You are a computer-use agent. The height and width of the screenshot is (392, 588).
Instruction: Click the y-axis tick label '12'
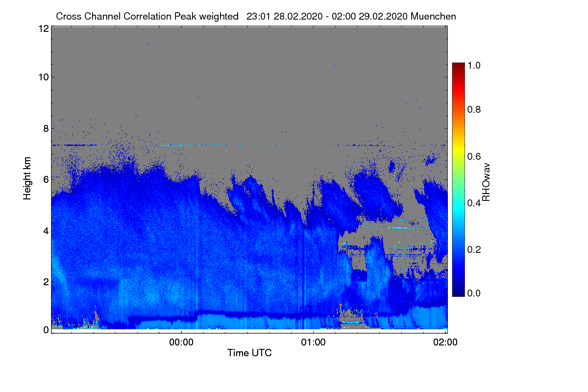(x=43, y=28)
